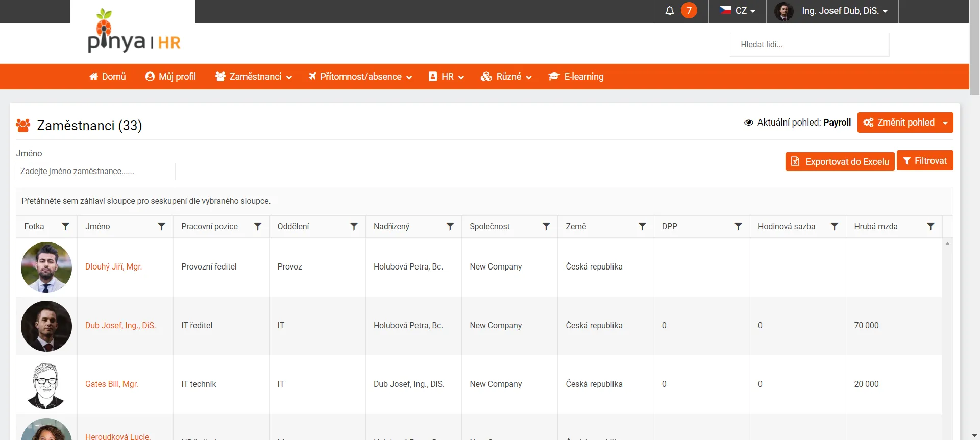Screen dimensions: 980x440
Task: Sort by the Oddělení column header
Action: (x=293, y=227)
